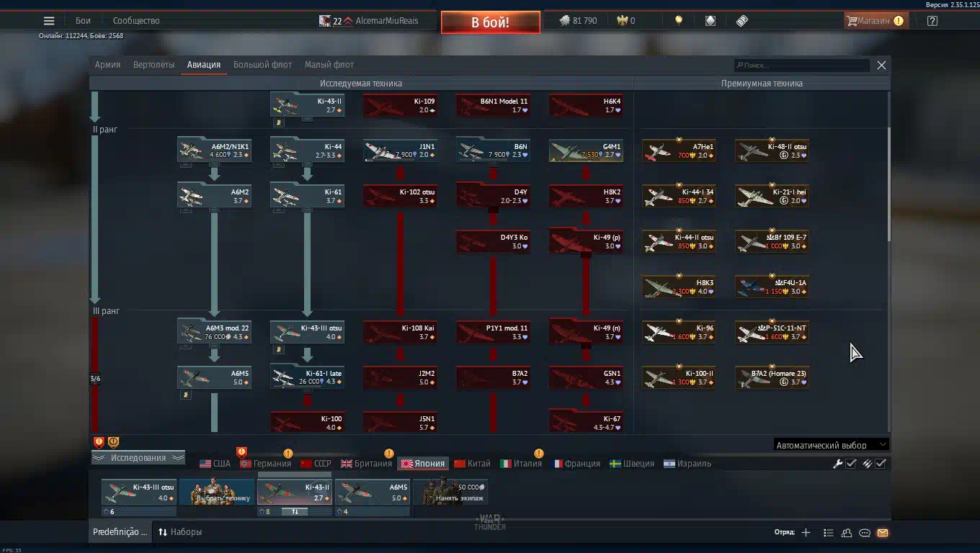Select the J1N1 aircraft
The image size is (980, 553).
[x=400, y=150]
